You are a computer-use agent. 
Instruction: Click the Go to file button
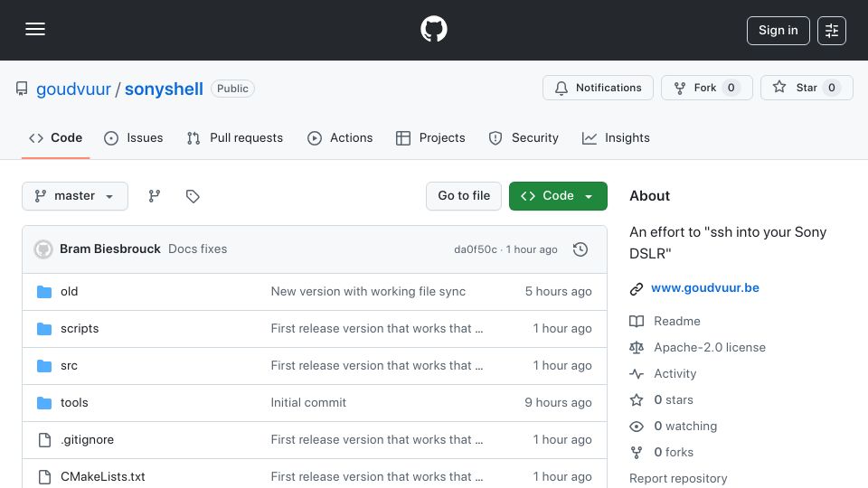tap(464, 196)
